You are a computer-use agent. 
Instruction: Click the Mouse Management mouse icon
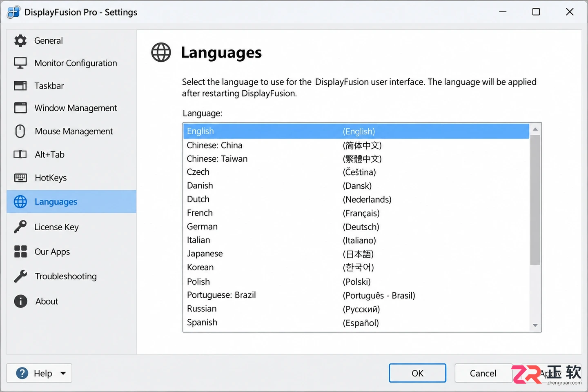(x=20, y=131)
